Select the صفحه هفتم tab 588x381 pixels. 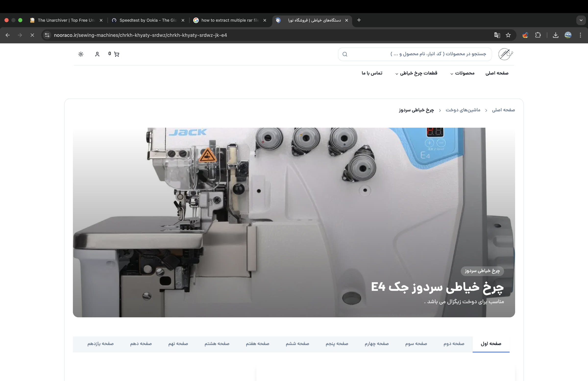257,344
